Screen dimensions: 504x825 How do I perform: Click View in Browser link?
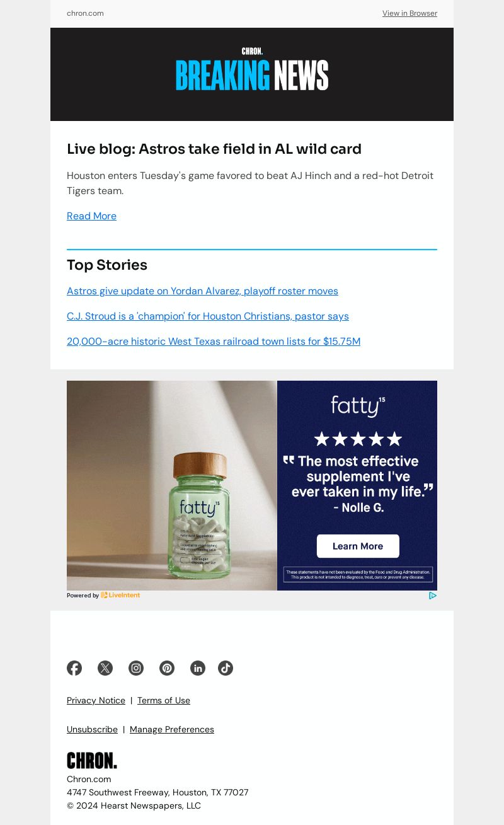coord(409,13)
